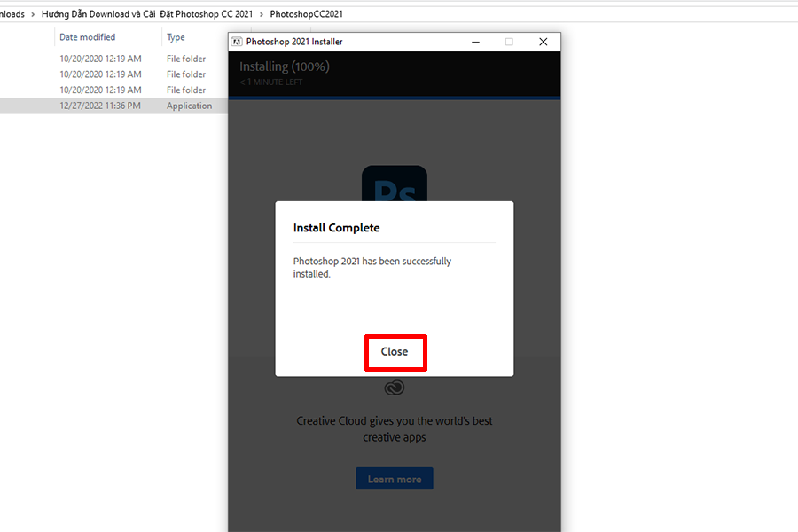The image size is (798, 532).
Task: Click the installer progress bar
Action: (x=395, y=98)
